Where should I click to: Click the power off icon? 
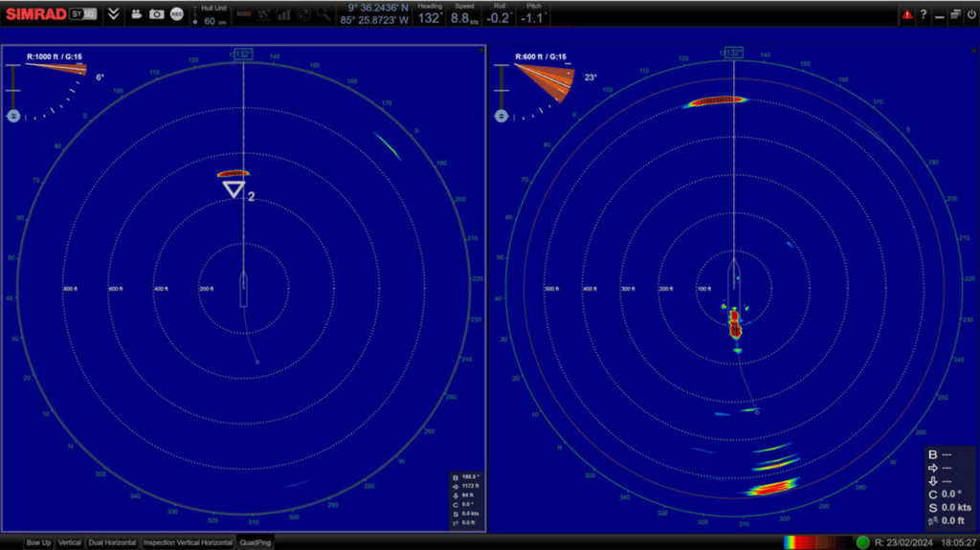(x=971, y=14)
